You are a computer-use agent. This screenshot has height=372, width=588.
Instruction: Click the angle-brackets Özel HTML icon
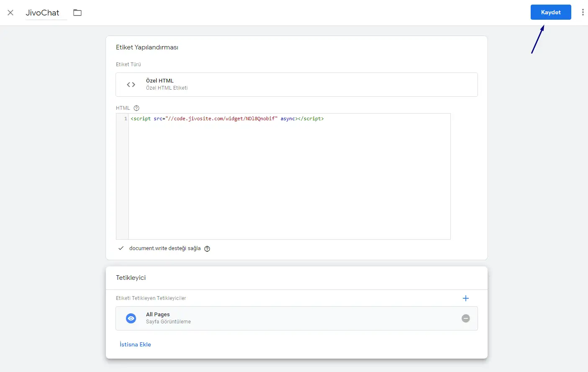131,85
